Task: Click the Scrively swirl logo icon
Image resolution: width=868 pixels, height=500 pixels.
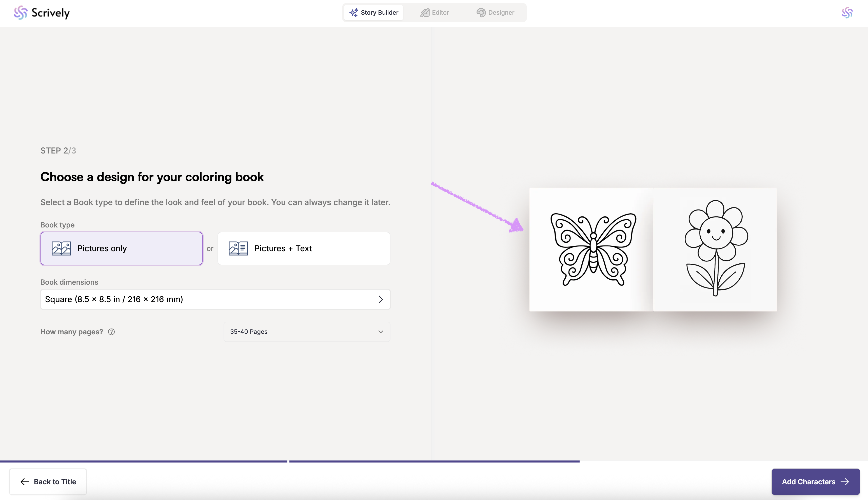Action: click(20, 13)
